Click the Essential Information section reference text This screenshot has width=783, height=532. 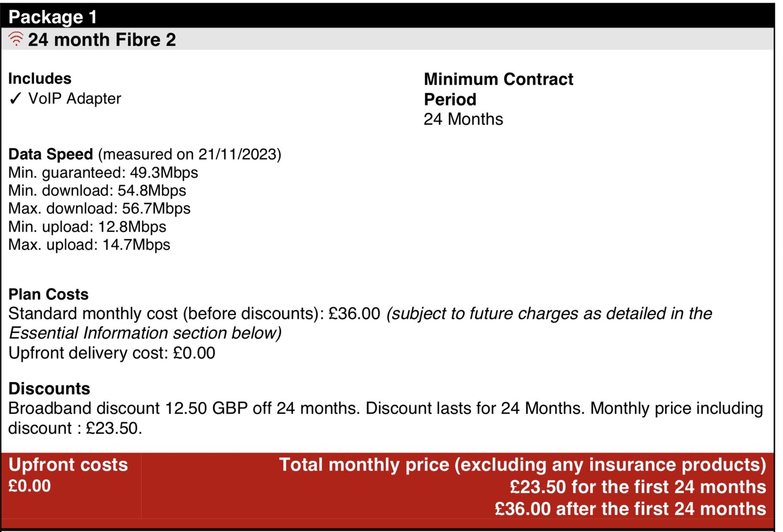pyautogui.click(x=145, y=333)
